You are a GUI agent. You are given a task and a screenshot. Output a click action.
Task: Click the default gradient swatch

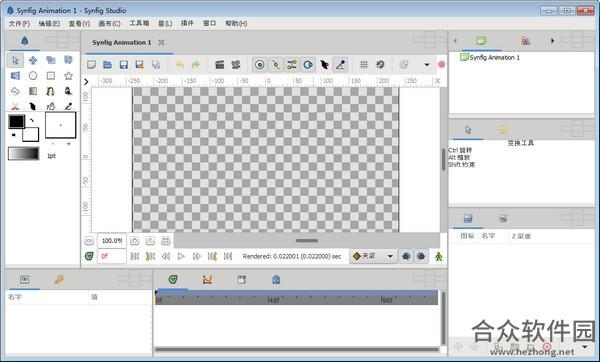[24, 154]
